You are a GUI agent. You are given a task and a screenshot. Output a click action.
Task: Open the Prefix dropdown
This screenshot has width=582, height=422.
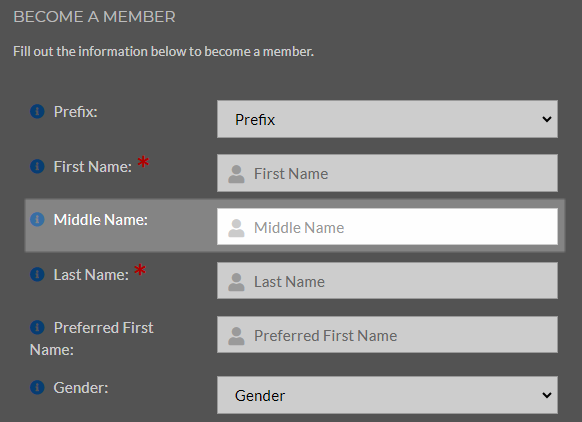point(387,119)
